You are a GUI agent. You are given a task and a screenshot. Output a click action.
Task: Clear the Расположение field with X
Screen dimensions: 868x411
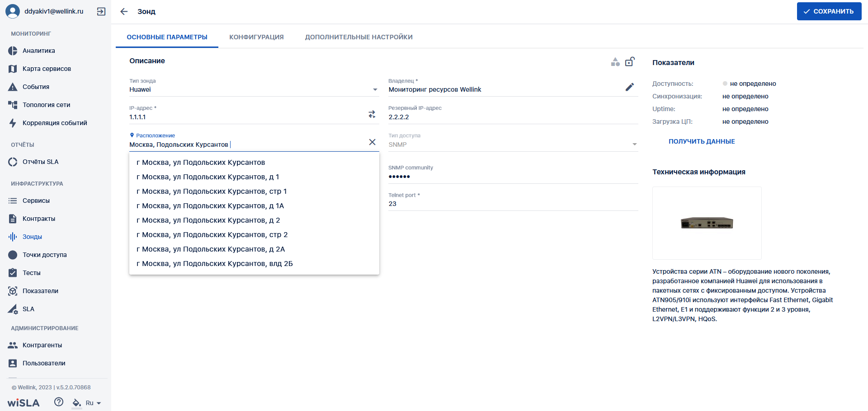pyautogui.click(x=372, y=142)
